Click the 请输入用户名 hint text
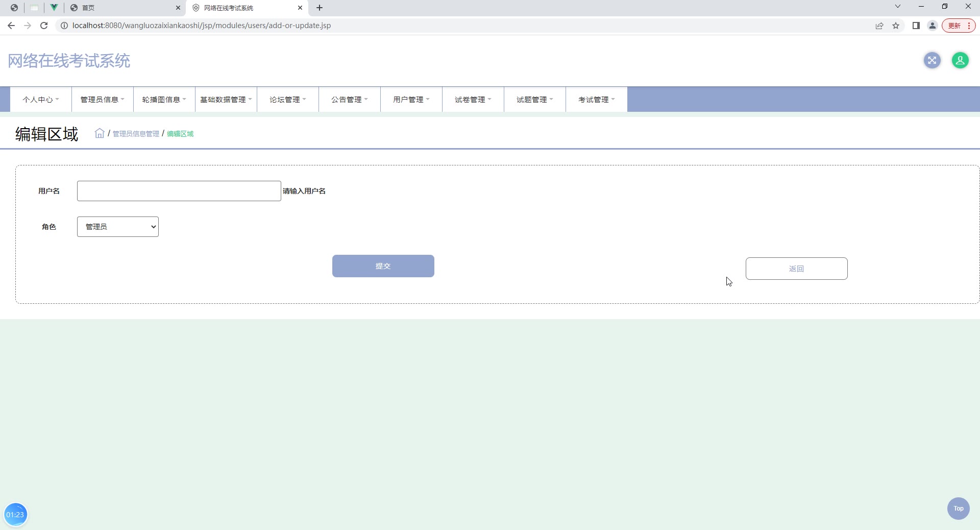 (x=304, y=191)
